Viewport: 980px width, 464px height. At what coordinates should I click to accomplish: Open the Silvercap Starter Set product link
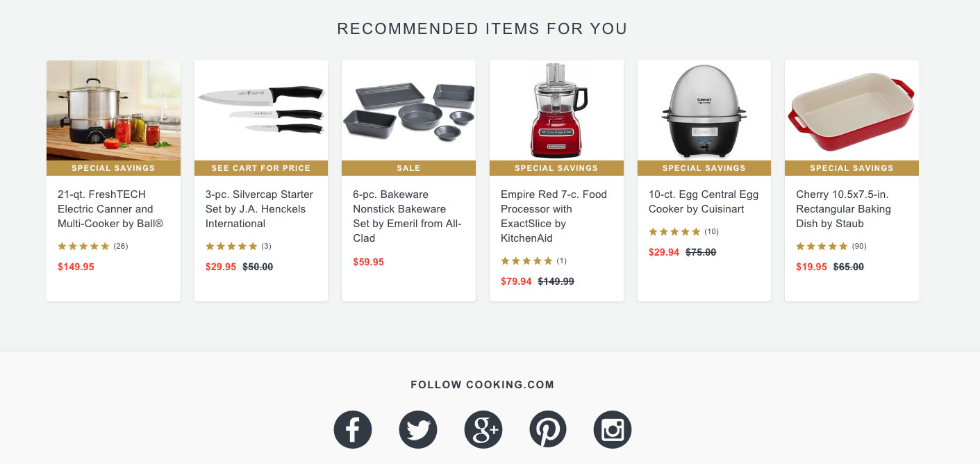[258, 209]
